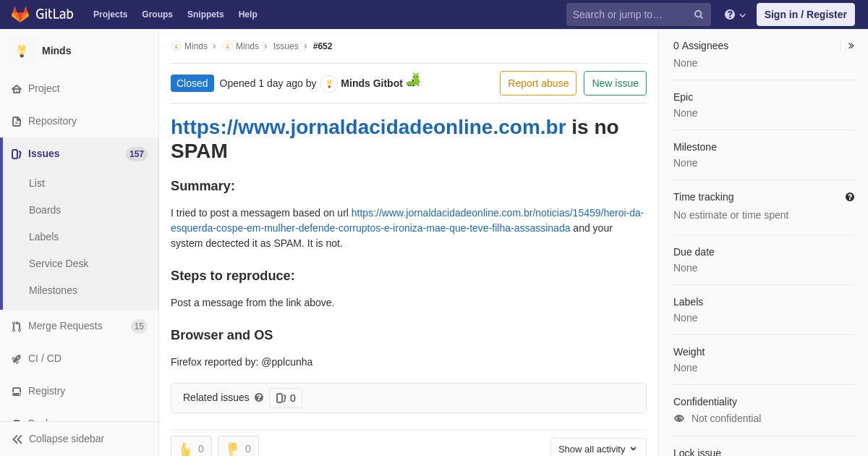Open the Projects menu
The width and height of the screenshot is (868, 456).
pos(110,14)
